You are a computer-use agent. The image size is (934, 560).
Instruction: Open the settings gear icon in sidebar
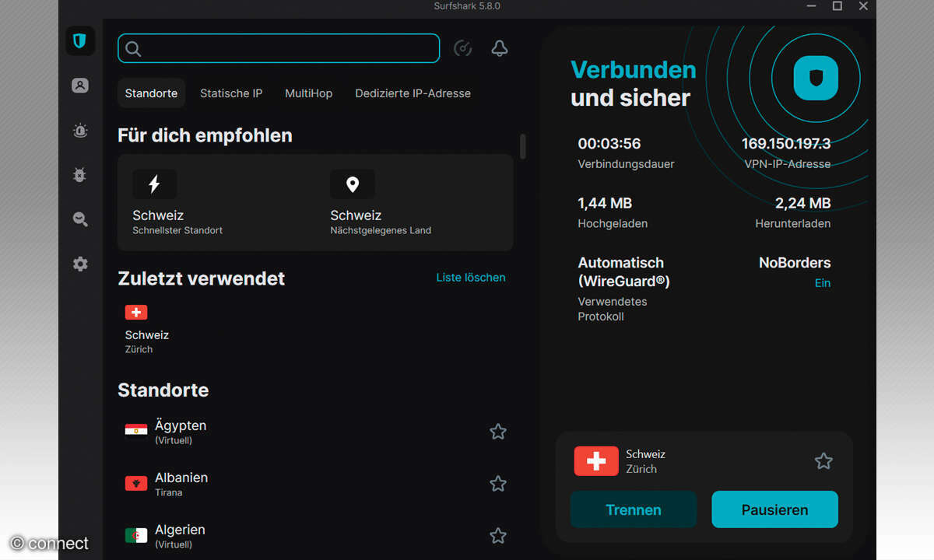point(80,264)
